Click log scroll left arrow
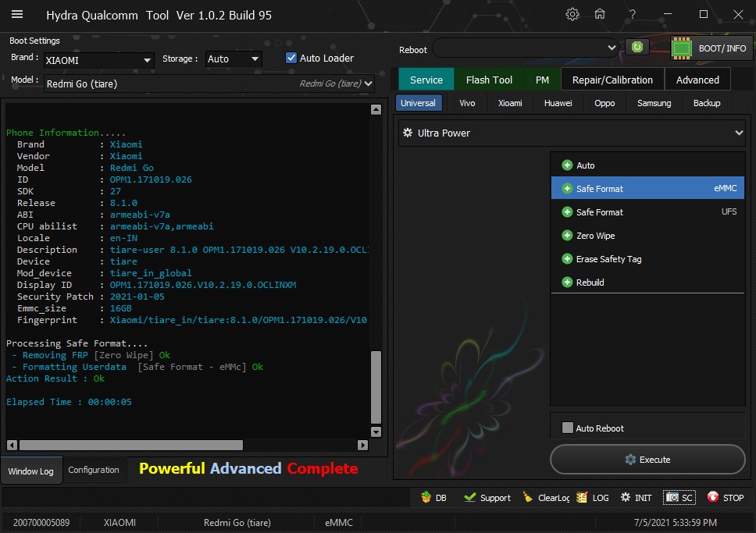This screenshot has height=533, width=756. [12, 445]
